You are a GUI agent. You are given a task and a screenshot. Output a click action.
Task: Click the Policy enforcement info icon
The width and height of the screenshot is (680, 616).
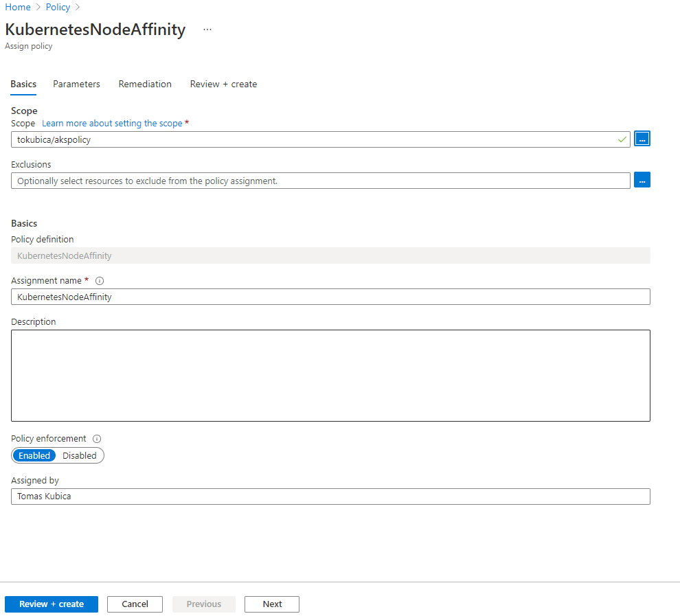coord(97,439)
